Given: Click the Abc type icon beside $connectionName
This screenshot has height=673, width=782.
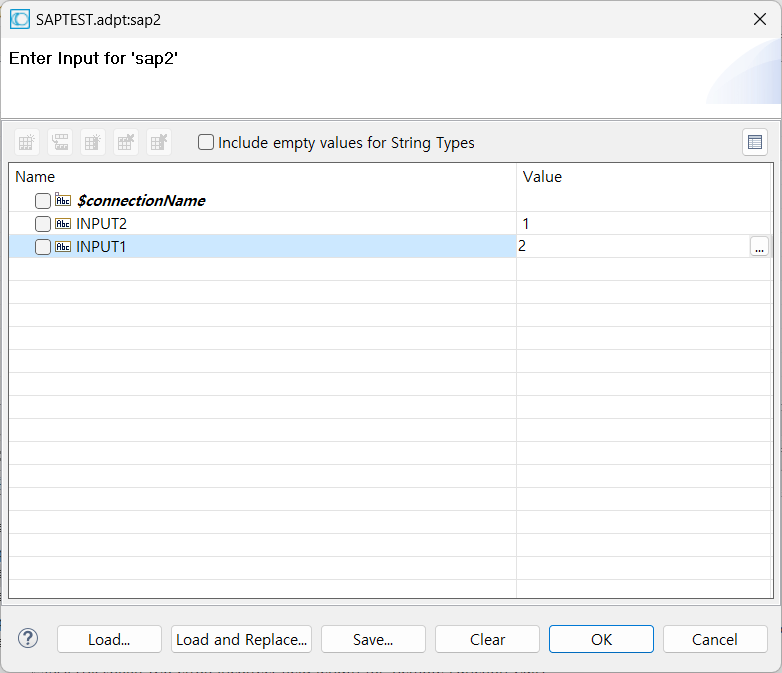Looking at the screenshot, I should click(63, 200).
